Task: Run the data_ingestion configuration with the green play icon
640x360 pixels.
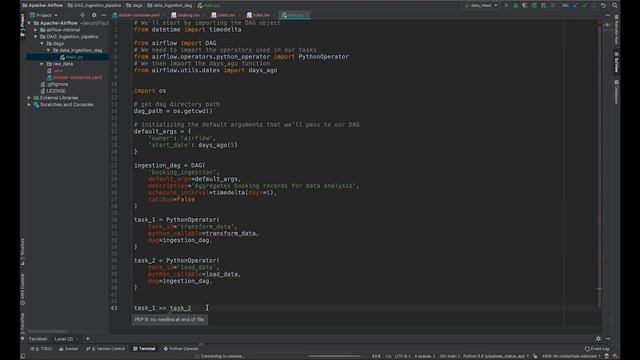Action: [507, 6]
